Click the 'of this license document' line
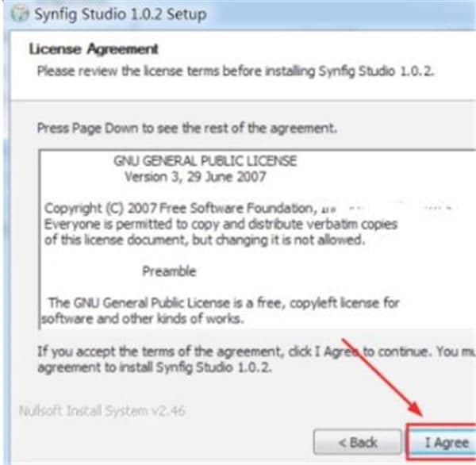Viewport: 476px width, 465px height. [203, 240]
